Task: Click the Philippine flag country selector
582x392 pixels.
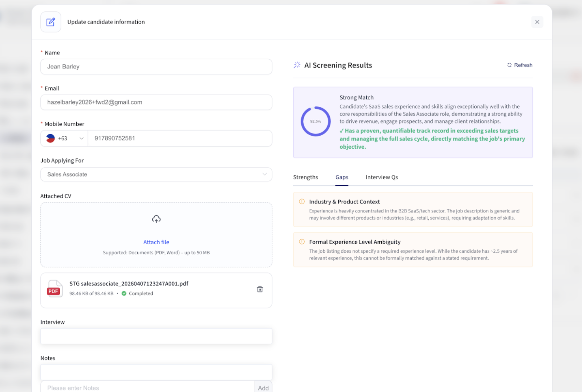Action: 51,138
